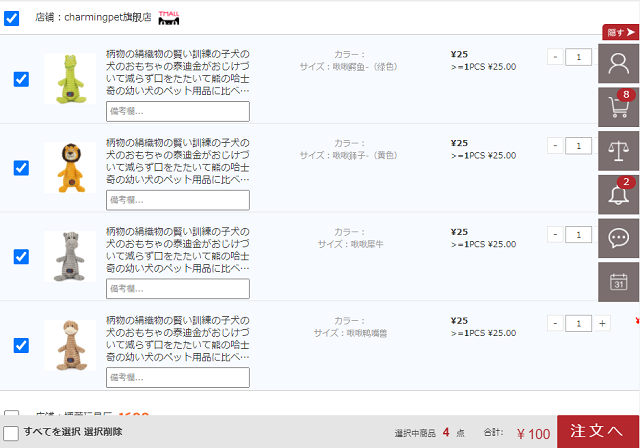Decrease quantity of the duck toy
The image size is (640, 448).
(x=555, y=323)
